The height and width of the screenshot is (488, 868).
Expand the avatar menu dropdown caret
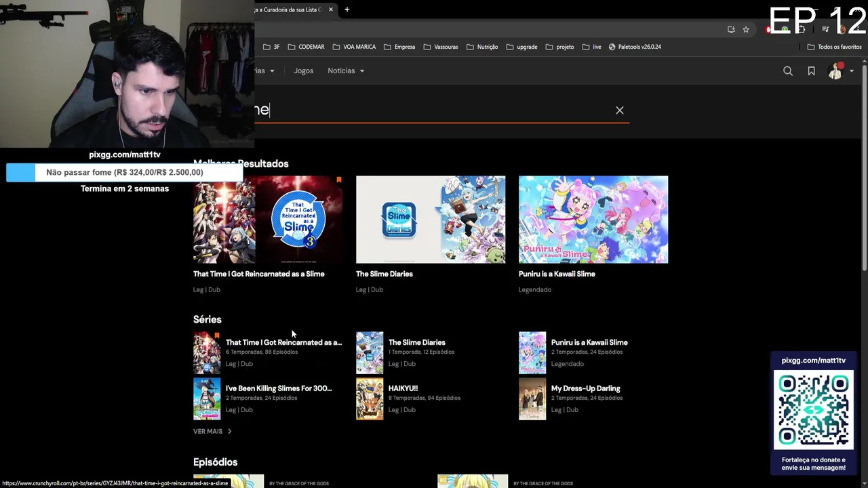click(x=852, y=71)
